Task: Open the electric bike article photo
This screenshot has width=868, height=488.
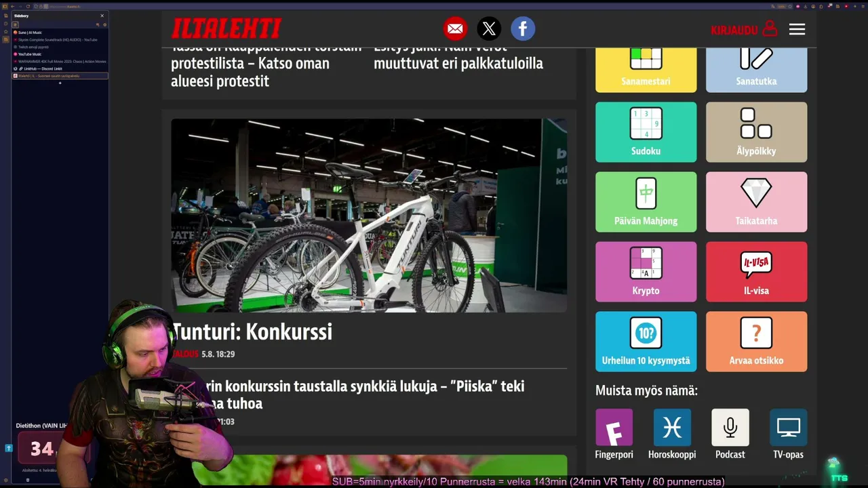Action: [x=369, y=216]
